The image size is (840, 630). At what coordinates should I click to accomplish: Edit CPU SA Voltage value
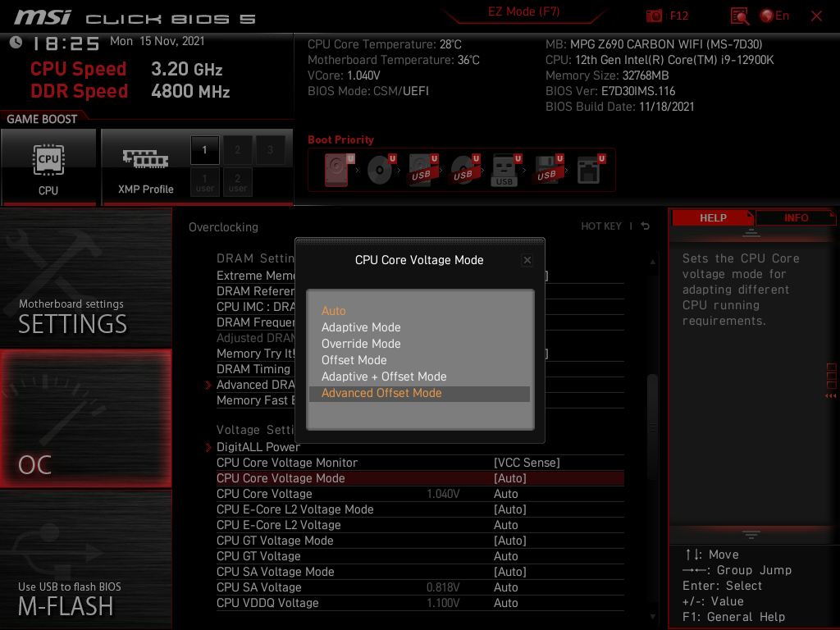point(505,587)
